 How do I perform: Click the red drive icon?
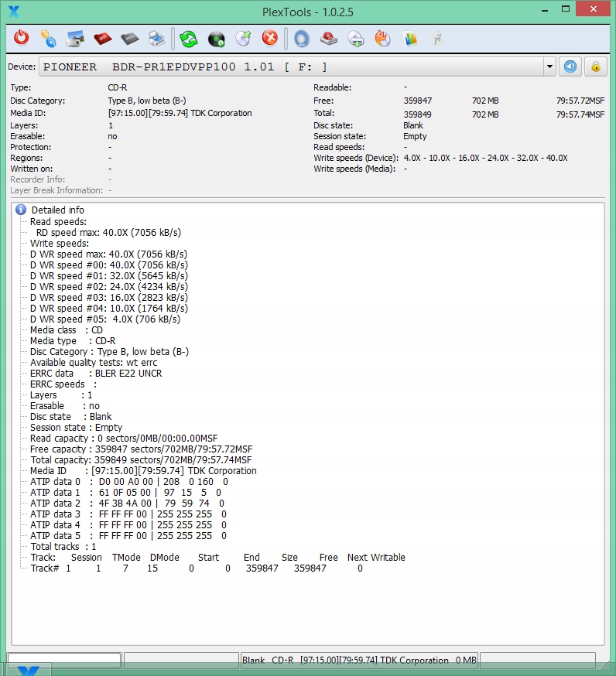(x=329, y=38)
